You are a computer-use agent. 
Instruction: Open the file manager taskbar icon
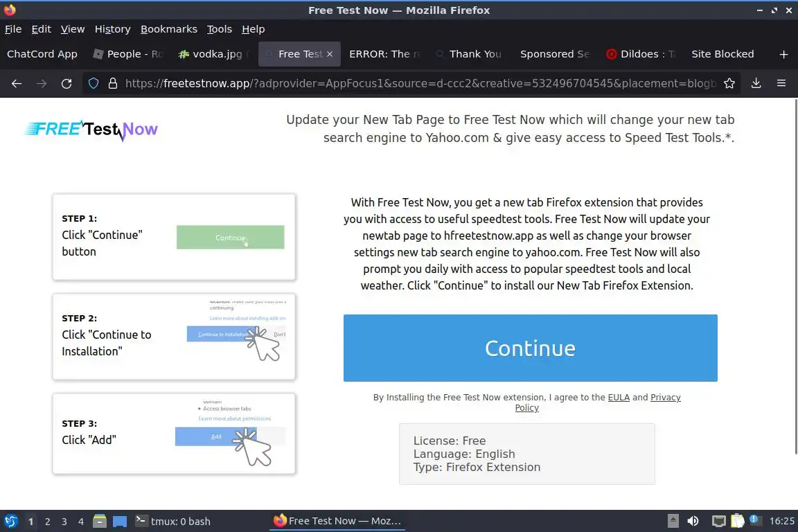[x=100, y=522]
